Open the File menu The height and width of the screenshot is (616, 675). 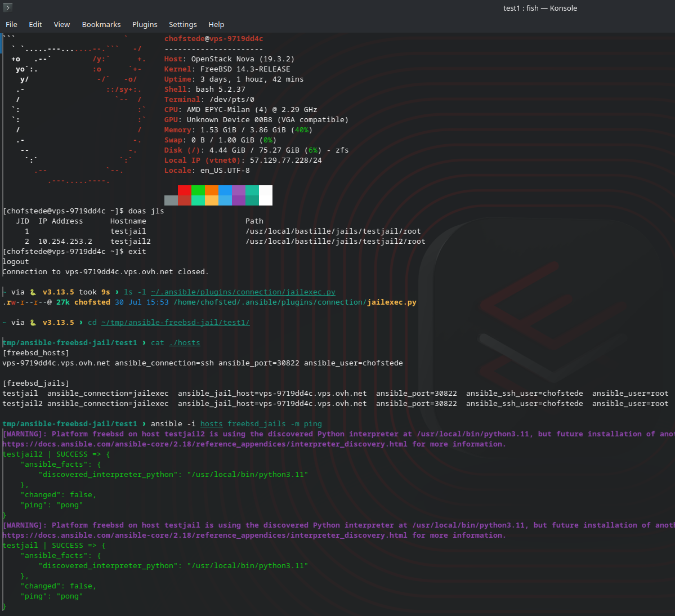coord(11,24)
